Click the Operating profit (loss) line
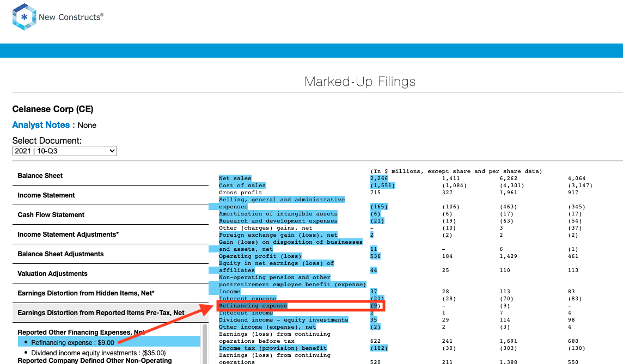Viewport: 623px width, 364px height. tap(260, 256)
